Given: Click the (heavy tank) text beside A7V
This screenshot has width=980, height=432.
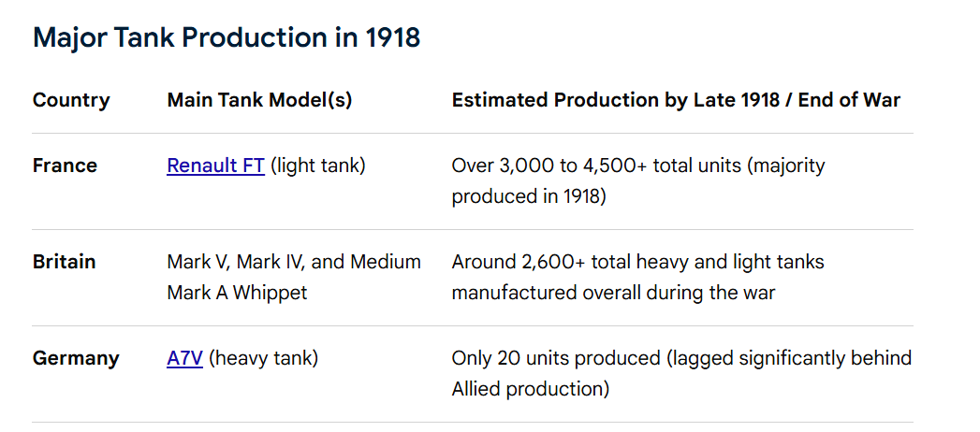Looking at the screenshot, I should pos(263,359).
